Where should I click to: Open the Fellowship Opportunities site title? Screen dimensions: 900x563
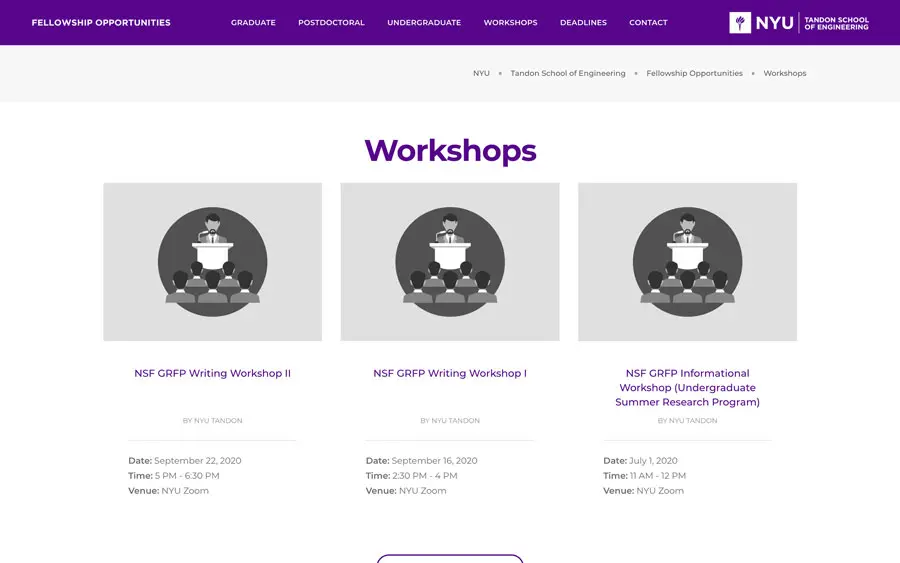(101, 23)
